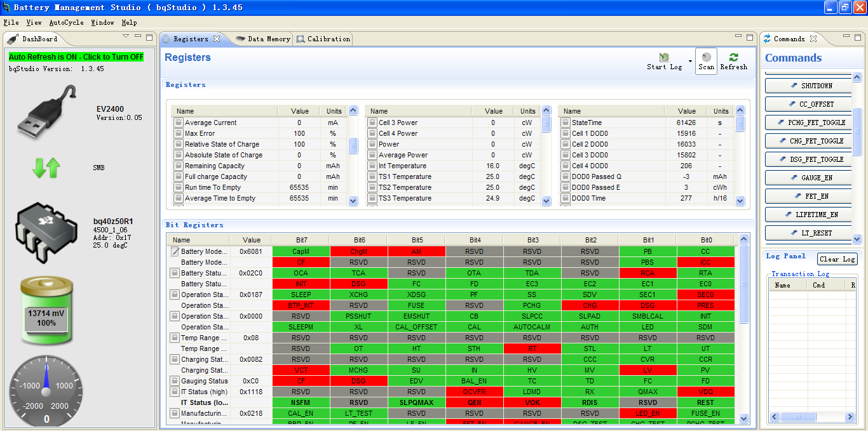Viewport: 868px width, 431px height.
Task: Click the current gauge dial
Action: [x=46, y=390]
